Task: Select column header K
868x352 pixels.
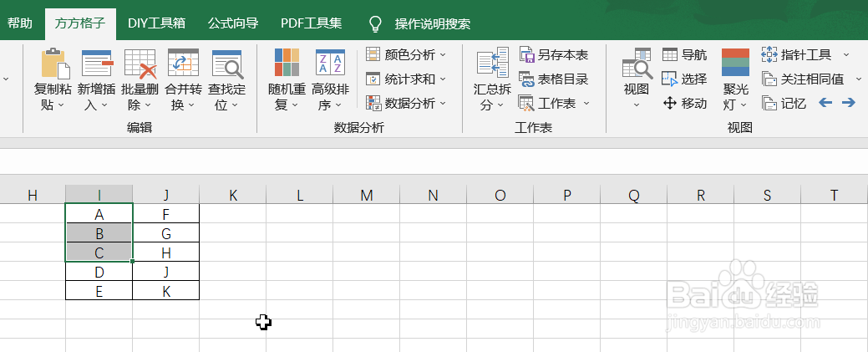Action: [x=233, y=195]
